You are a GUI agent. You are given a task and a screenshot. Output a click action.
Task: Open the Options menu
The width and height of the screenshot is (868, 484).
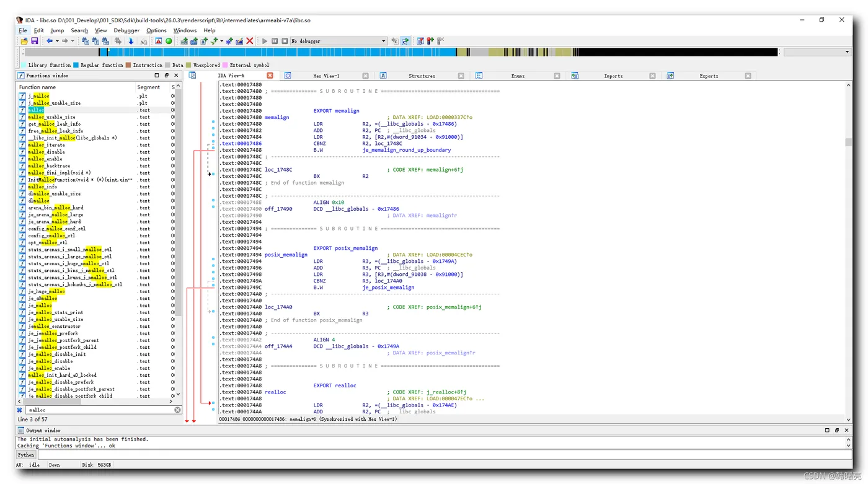(156, 30)
